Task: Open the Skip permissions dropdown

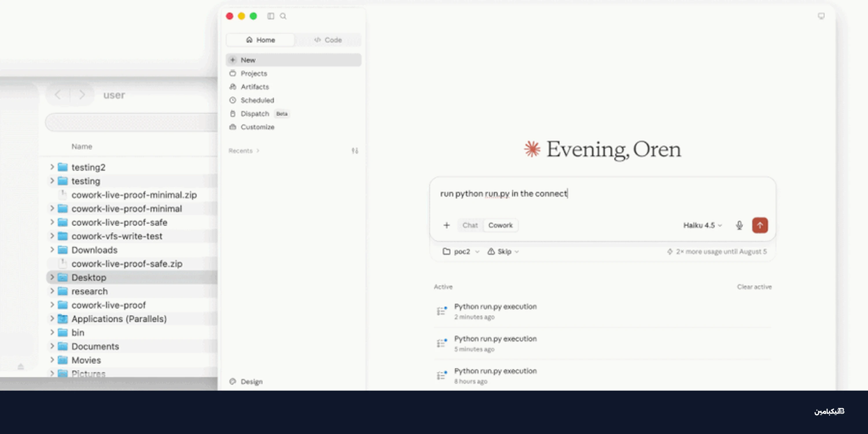Action: tap(503, 251)
